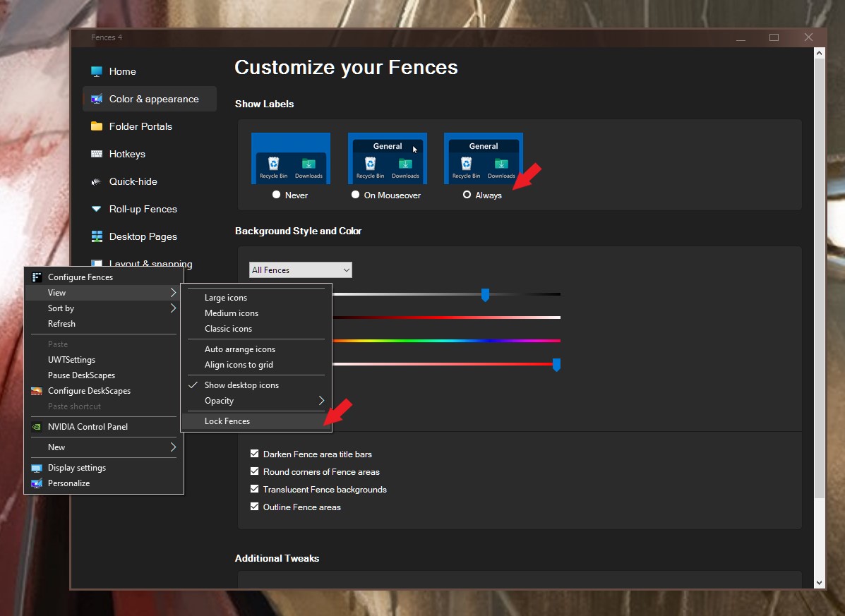Maximize the Fences 4 window
845x616 pixels.
click(x=774, y=37)
